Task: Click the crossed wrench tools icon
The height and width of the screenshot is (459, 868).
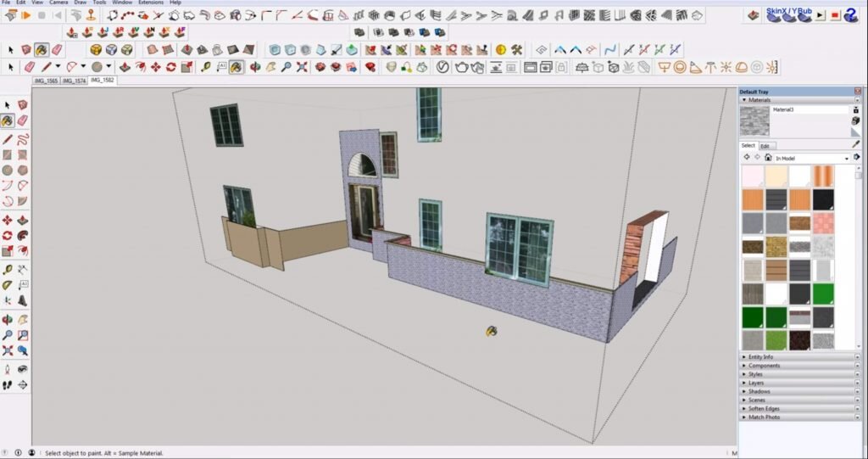Action: pyautogui.click(x=516, y=50)
